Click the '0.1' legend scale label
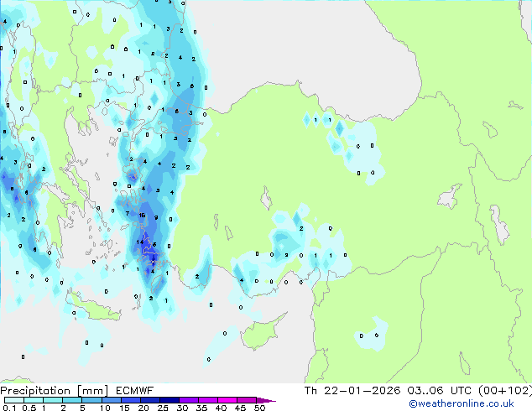This screenshot has height=411, width=532. coord(9,408)
